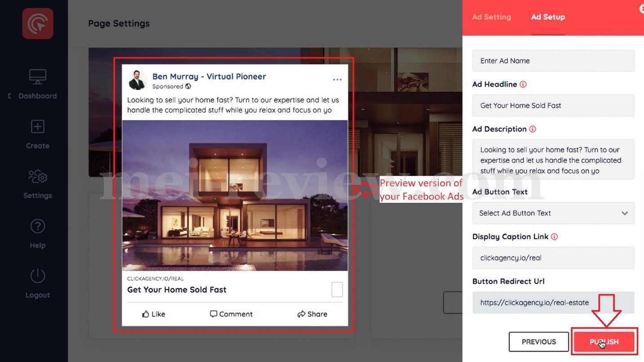Screen dimensions: 644x362
Task: Click the PUBLISH button
Action: pos(604,342)
